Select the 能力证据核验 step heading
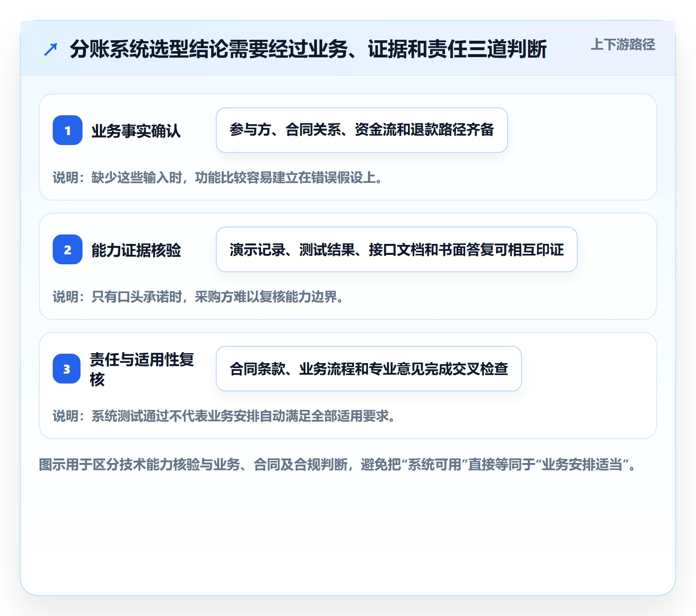 [x=136, y=250]
